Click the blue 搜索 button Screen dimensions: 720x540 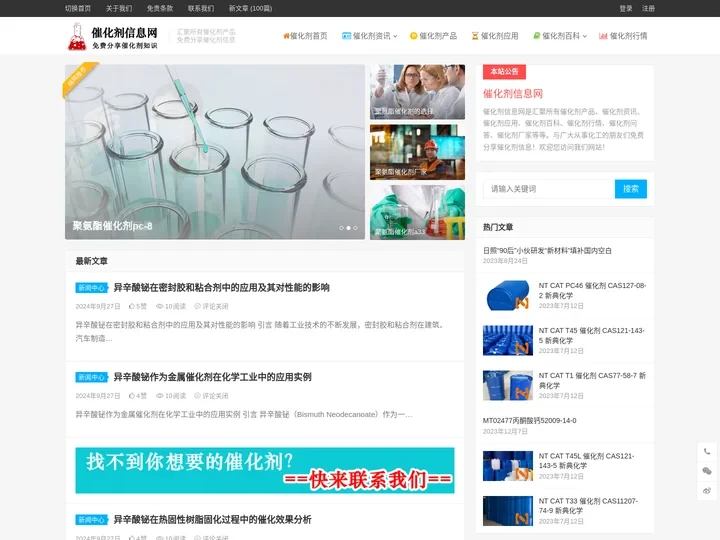[631, 189]
